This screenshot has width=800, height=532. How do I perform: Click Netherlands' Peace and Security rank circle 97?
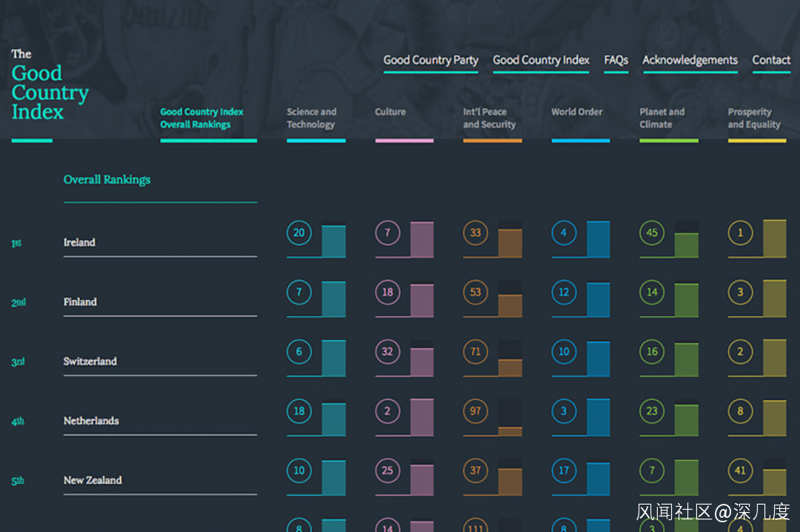coord(476,410)
